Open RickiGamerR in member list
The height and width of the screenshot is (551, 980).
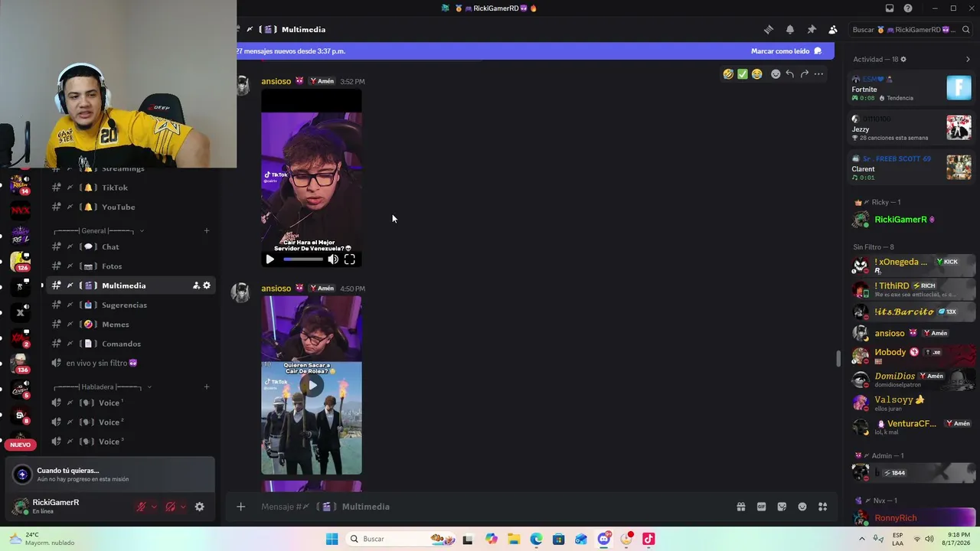[911, 220]
